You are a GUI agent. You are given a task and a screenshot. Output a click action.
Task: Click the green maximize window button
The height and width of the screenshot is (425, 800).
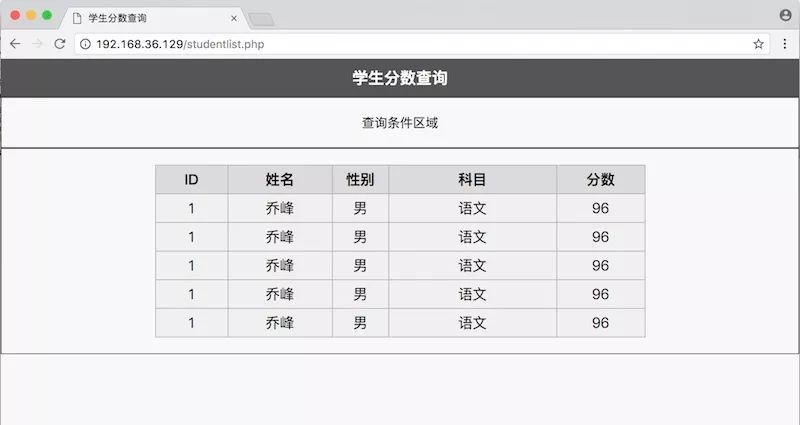coord(47,15)
